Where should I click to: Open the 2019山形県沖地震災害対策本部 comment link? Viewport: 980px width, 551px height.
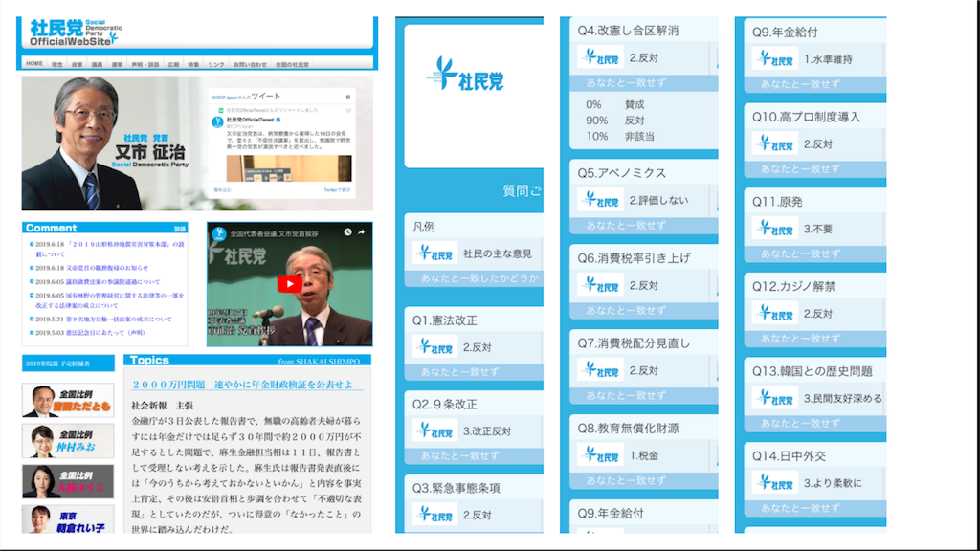click(110, 250)
